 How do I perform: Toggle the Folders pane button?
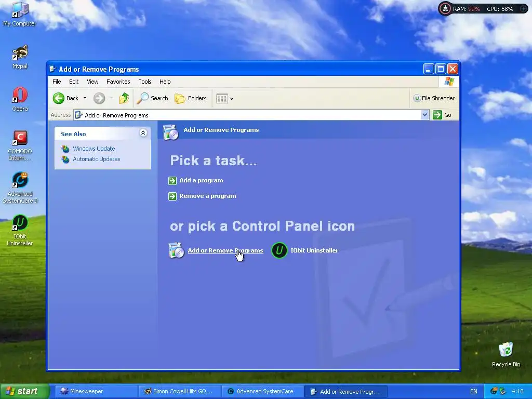click(x=190, y=98)
